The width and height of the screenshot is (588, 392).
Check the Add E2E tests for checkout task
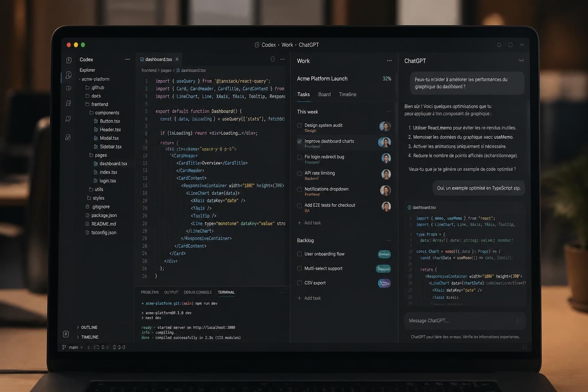[x=299, y=206]
